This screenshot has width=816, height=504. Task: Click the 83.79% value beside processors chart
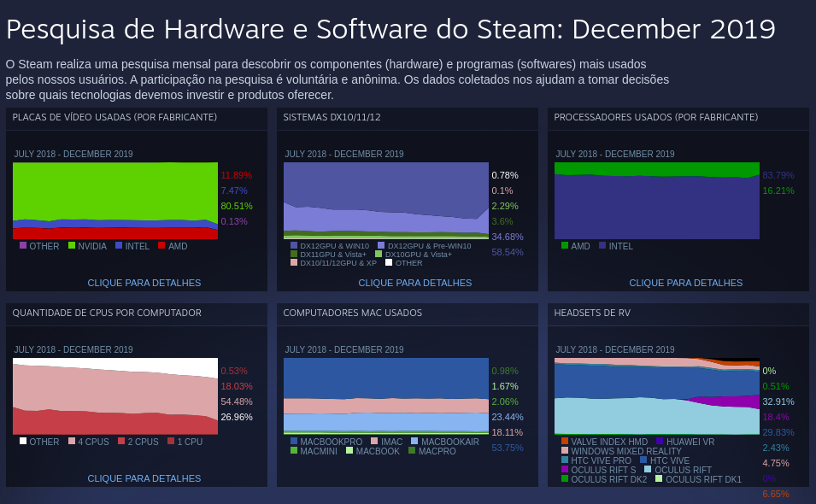(778, 175)
